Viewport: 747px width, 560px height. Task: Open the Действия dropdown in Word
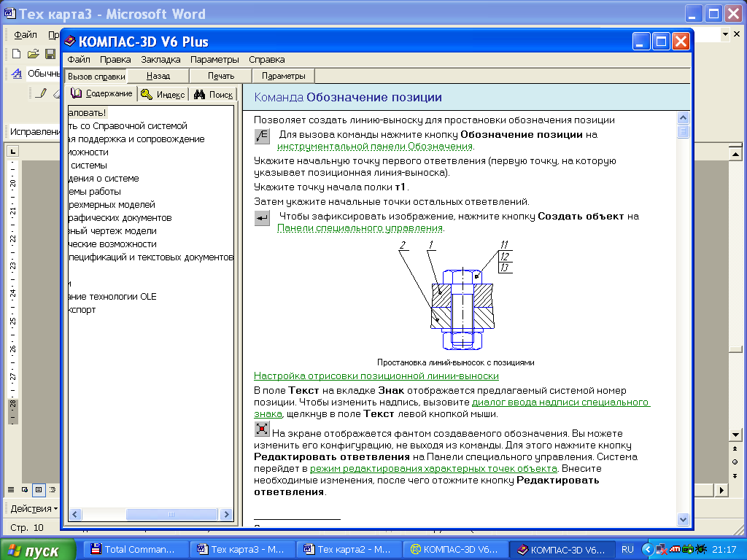point(34,508)
